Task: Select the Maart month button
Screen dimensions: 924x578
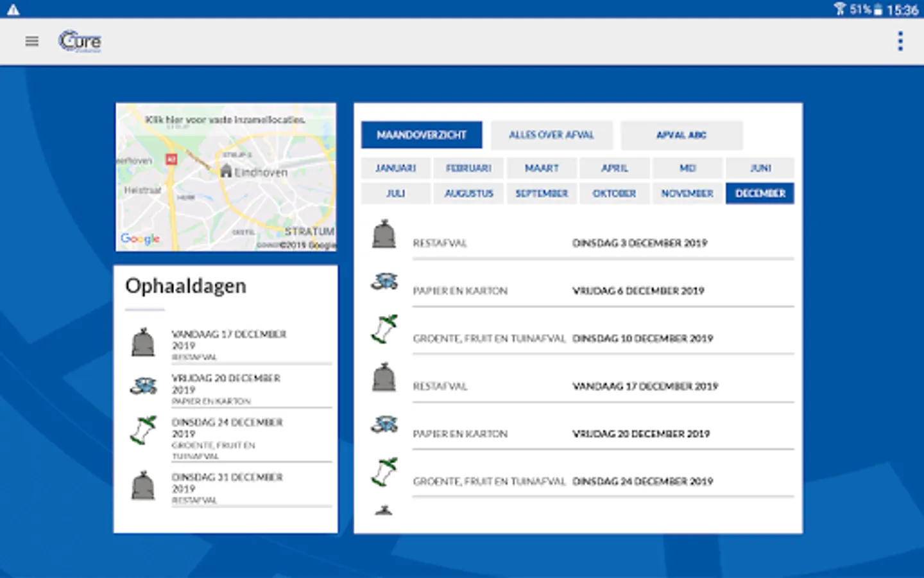Action: click(542, 168)
